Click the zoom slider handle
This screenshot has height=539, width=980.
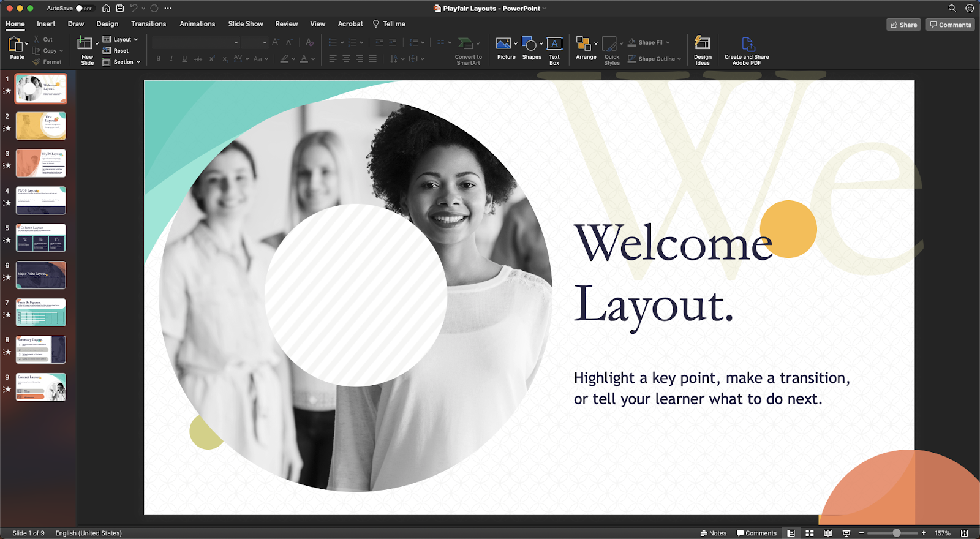click(897, 533)
